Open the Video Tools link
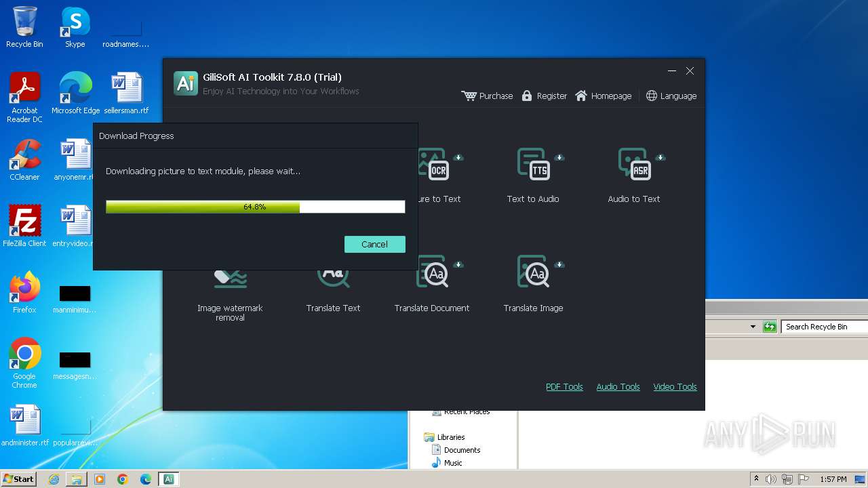Image resolution: width=868 pixels, height=488 pixels. tap(675, 386)
